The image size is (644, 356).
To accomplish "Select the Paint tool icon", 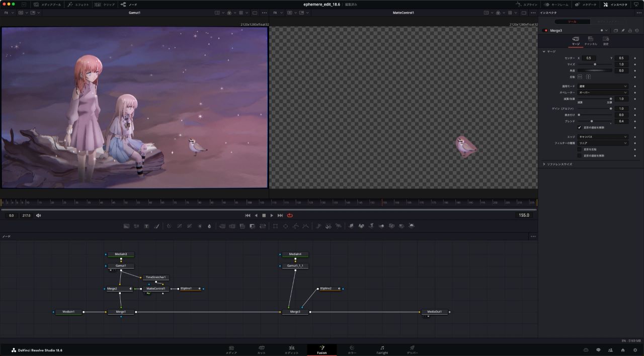I will 156,226.
